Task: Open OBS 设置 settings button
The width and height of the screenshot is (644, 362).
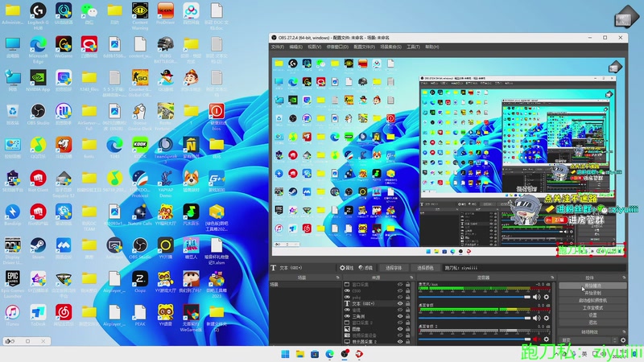Action: pos(592,315)
